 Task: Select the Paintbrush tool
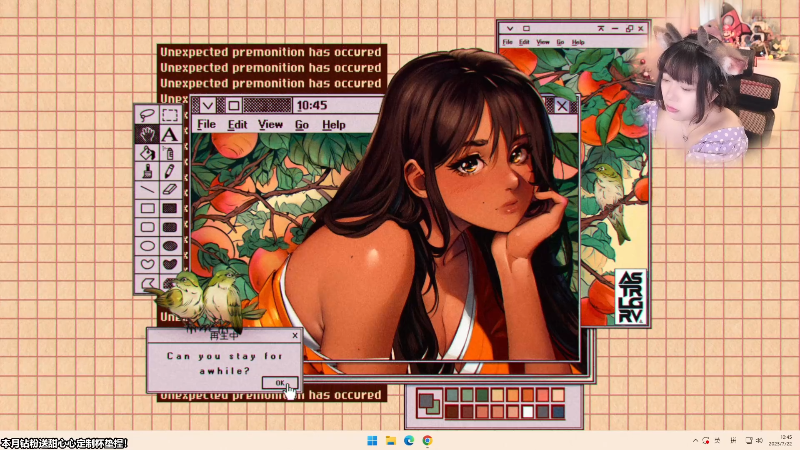[x=147, y=171]
